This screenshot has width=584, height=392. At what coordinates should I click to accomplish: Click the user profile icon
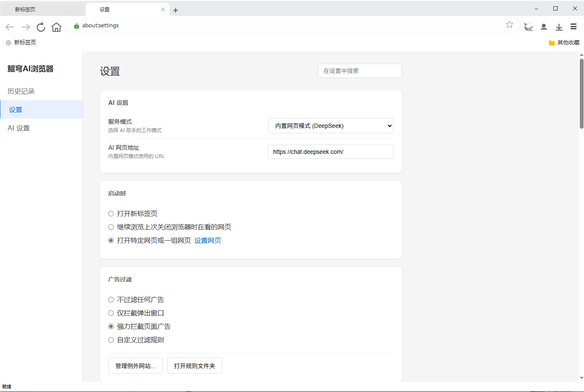[x=544, y=26]
